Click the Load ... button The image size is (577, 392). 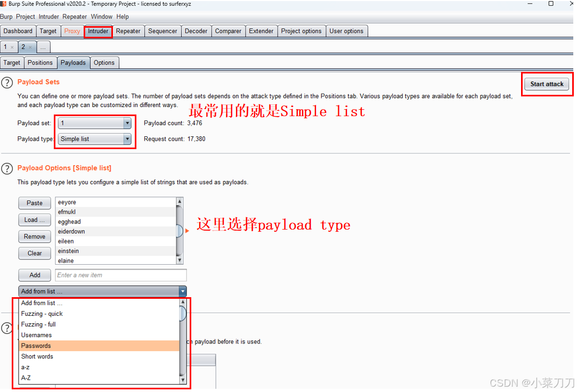(35, 220)
